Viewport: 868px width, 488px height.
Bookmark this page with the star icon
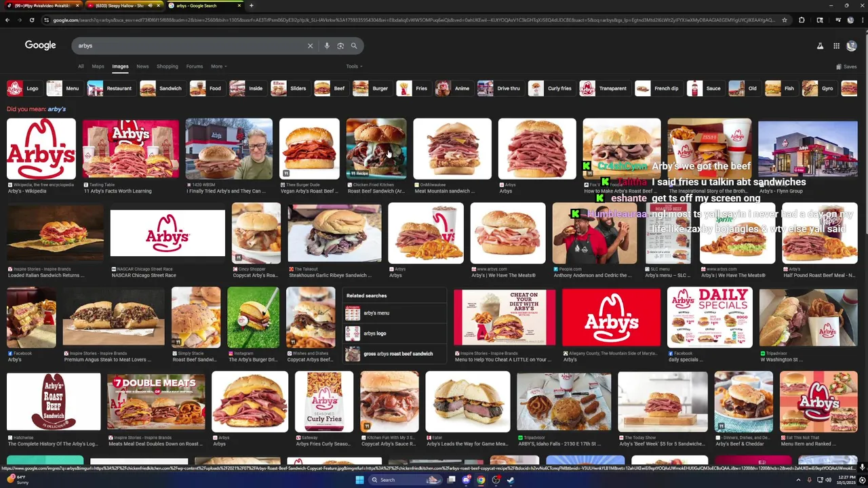(785, 20)
